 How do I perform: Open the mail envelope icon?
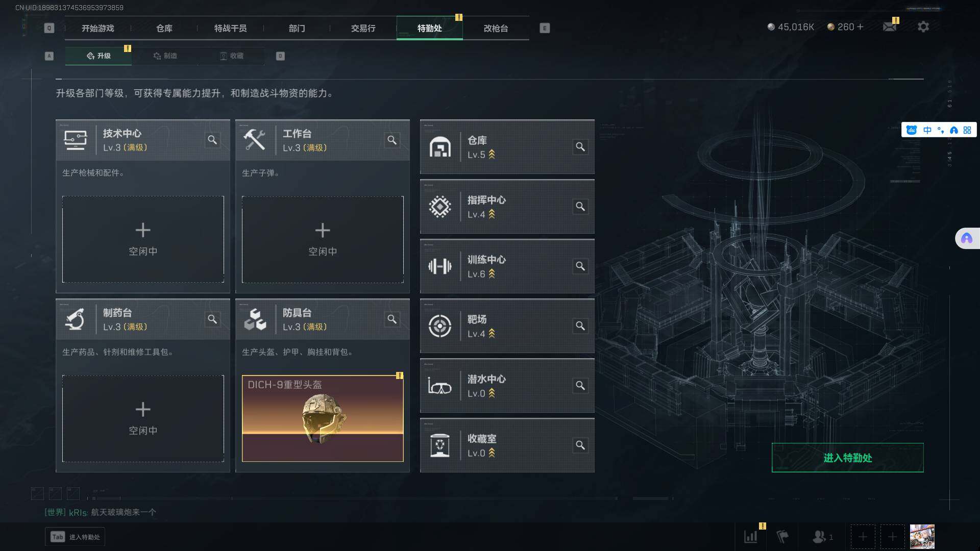pyautogui.click(x=890, y=27)
